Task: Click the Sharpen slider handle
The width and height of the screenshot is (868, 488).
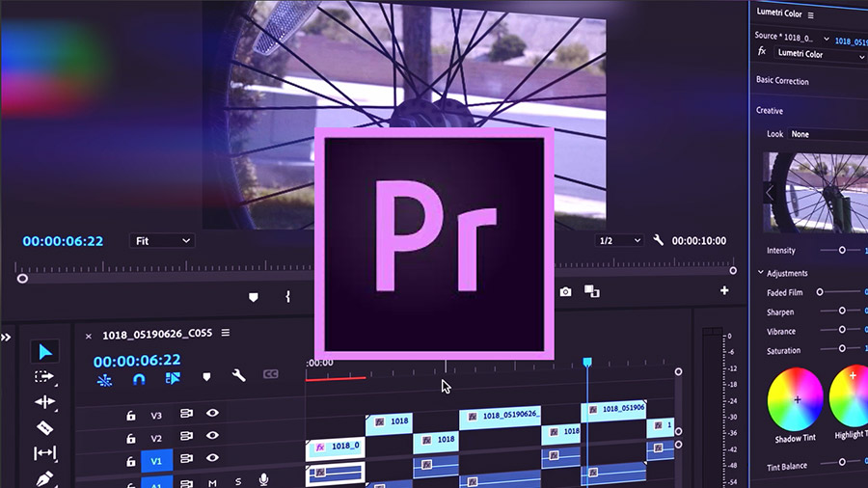Action: pos(842,311)
